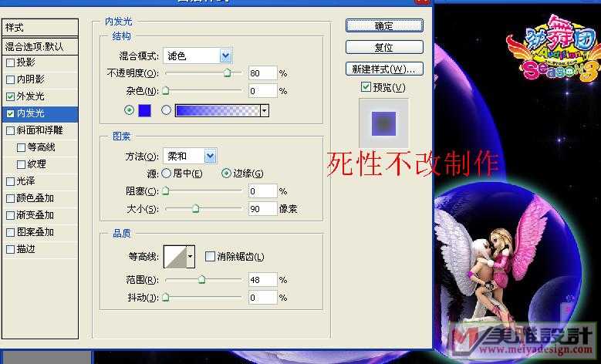Enable the 描边 (Stroke) checkbox

click(10, 249)
